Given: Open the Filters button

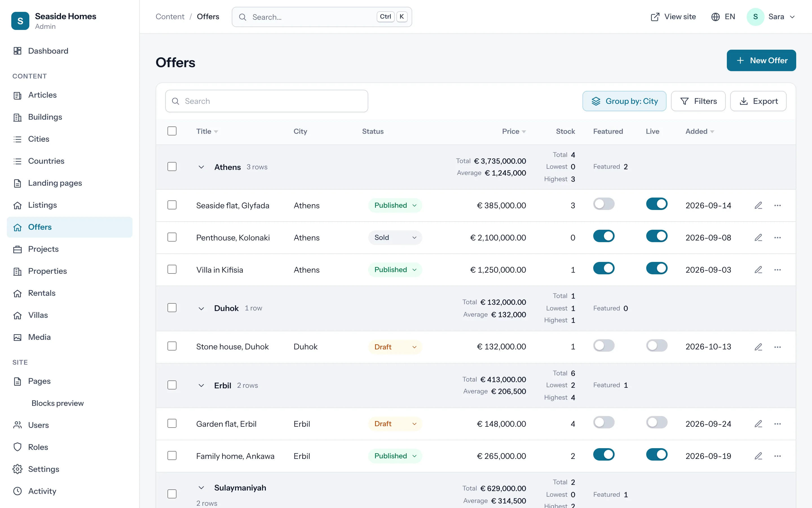Looking at the screenshot, I should (698, 101).
